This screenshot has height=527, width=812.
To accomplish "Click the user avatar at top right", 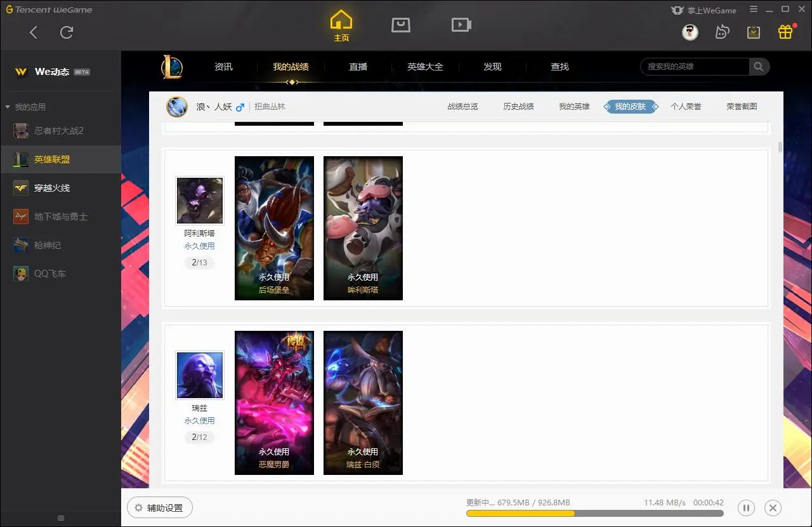I will [690, 32].
